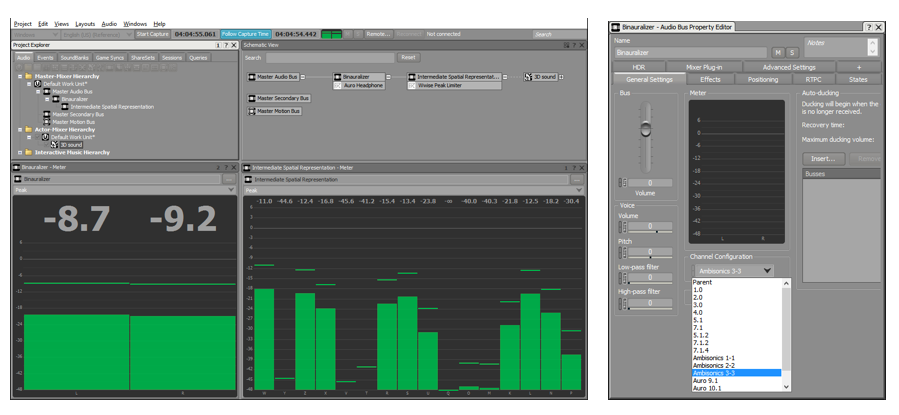Open the Project menu
Viewport: 899px width, 415px height.
22,24
